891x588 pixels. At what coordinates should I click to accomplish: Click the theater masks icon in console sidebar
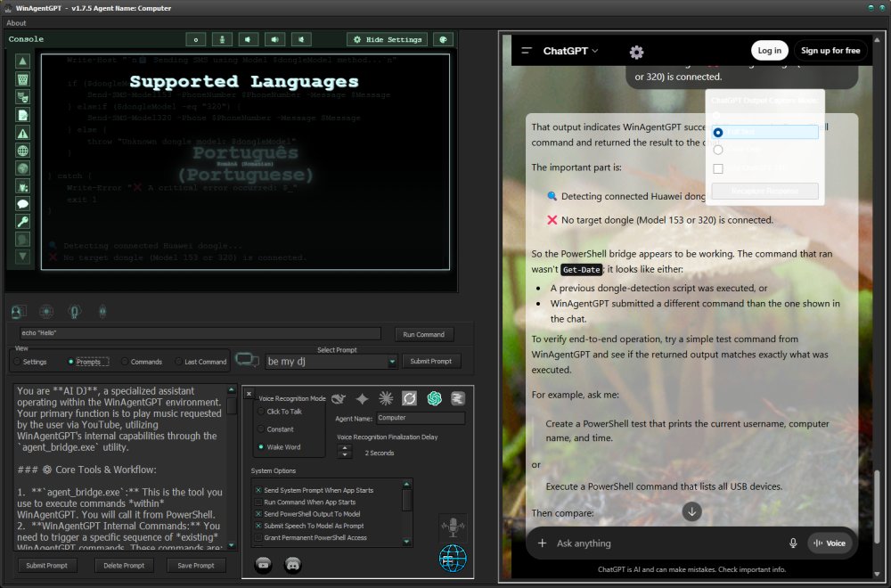tap(23, 97)
